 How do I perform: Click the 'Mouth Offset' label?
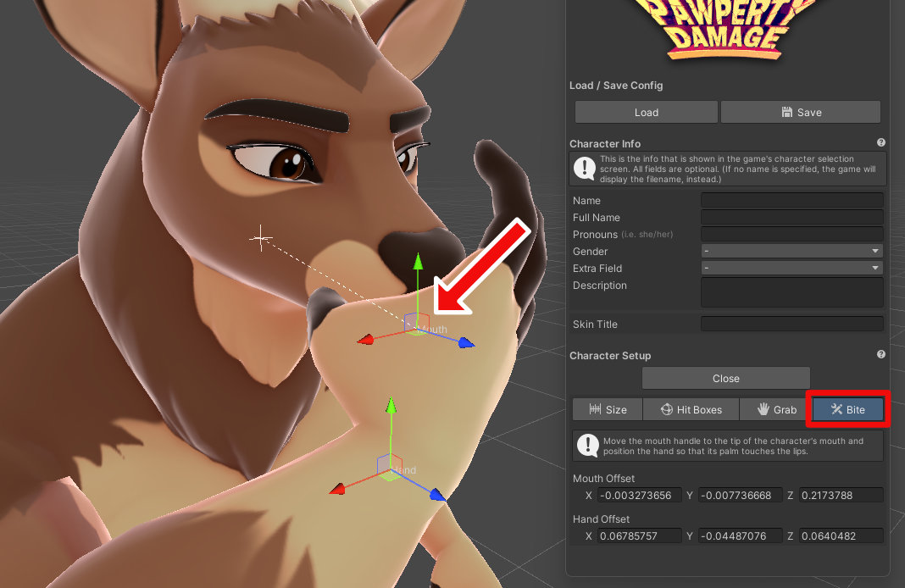click(x=603, y=479)
